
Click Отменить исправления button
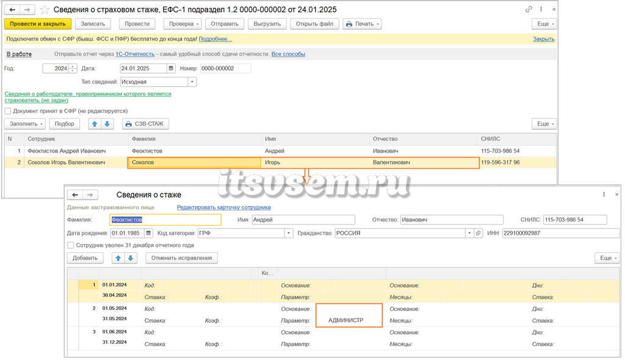(x=181, y=258)
